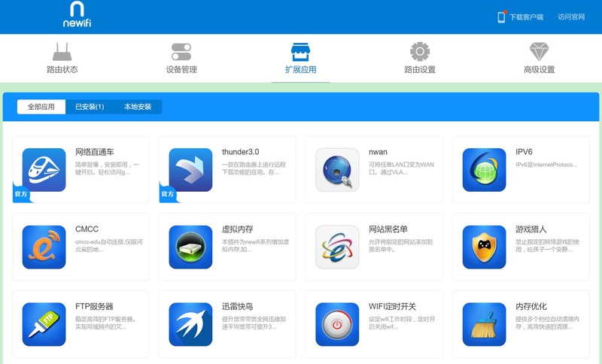Click the cmcc-edu自动连接 description text

(x=108, y=245)
